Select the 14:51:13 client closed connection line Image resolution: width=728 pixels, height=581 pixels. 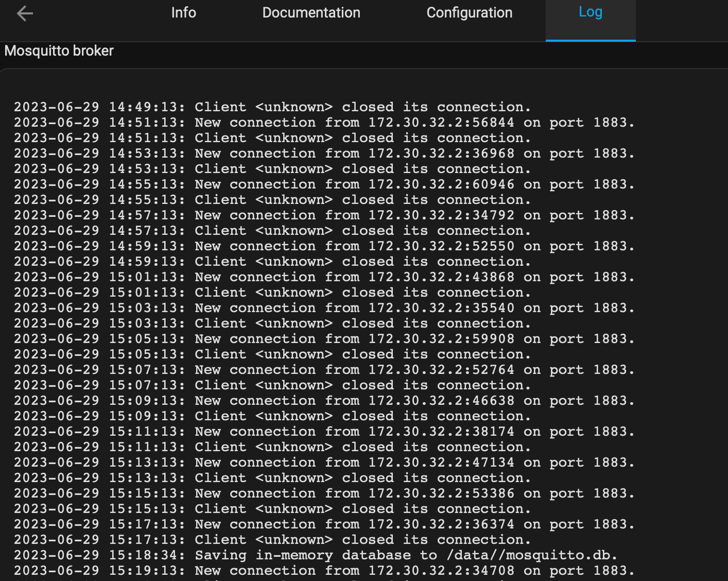pyautogui.click(x=272, y=138)
